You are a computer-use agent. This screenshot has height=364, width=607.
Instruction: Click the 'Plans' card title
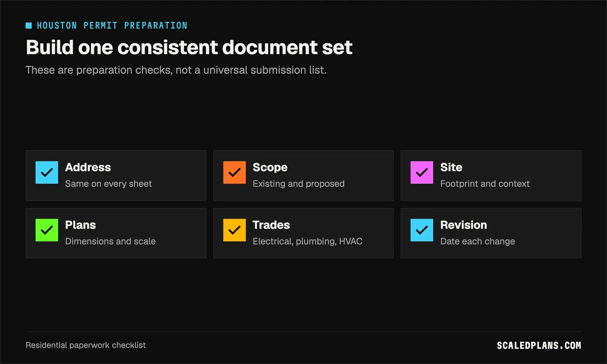pos(80,225)
